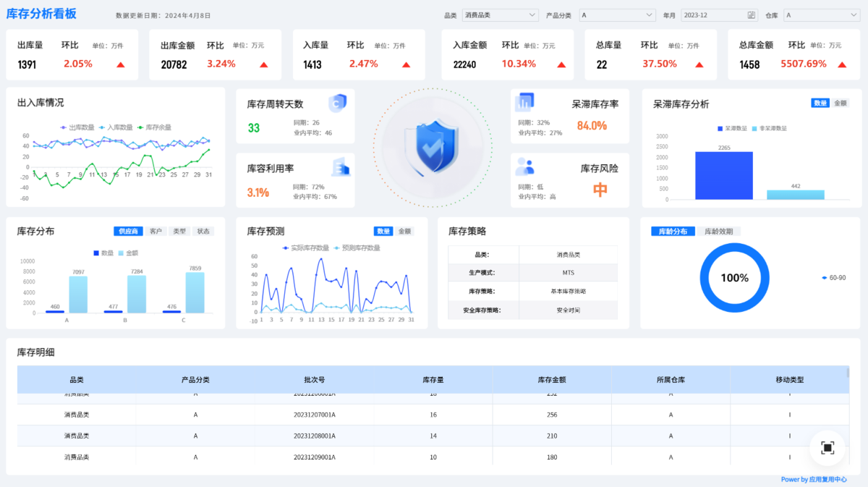
Task: Click the 库存周转天数 card icon
Action: 338,103
